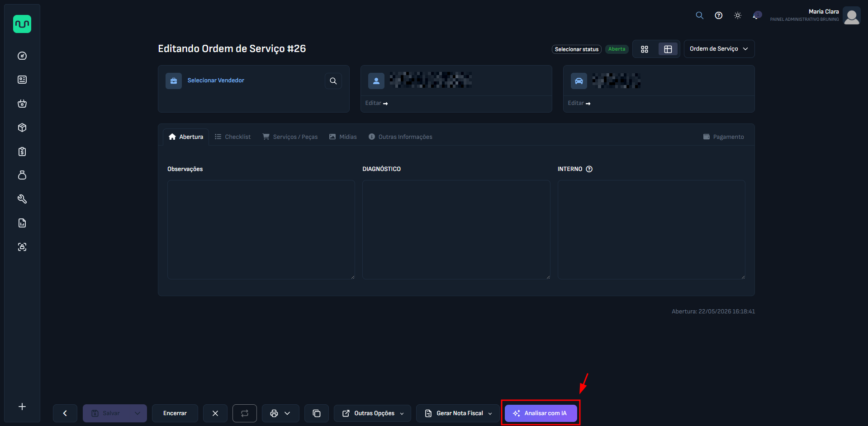
Task: Open the Serviços / Peças tab
Action: tap(290, 137)
